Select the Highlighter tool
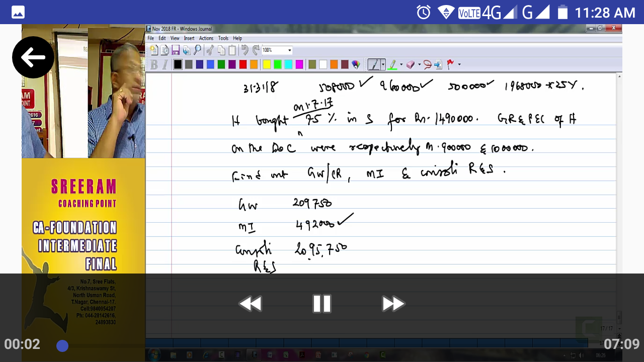The image size is (644, 362). click(392, 64)
